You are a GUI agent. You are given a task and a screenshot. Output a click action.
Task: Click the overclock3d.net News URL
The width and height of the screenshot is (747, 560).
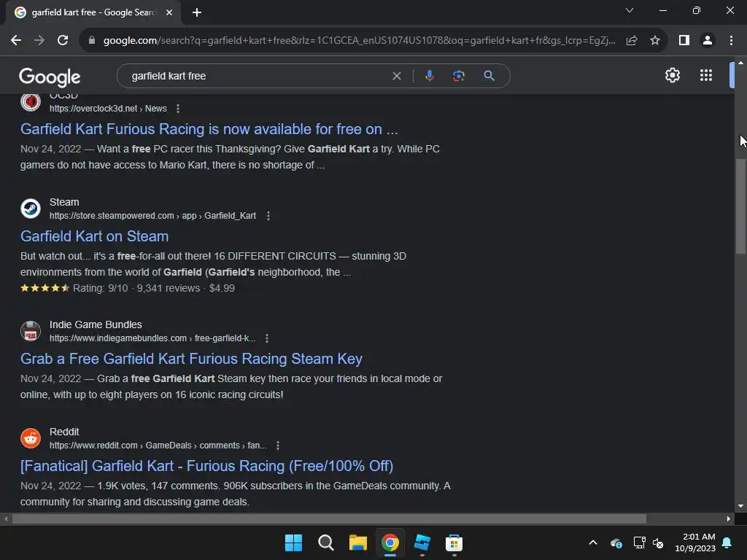108,109
